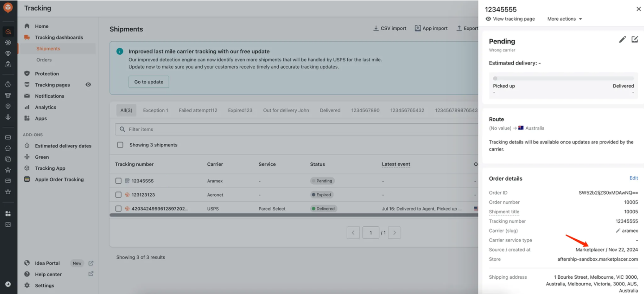
Task: Select all with Showing 3 shipments checkbox
Action: click(120, 145)
